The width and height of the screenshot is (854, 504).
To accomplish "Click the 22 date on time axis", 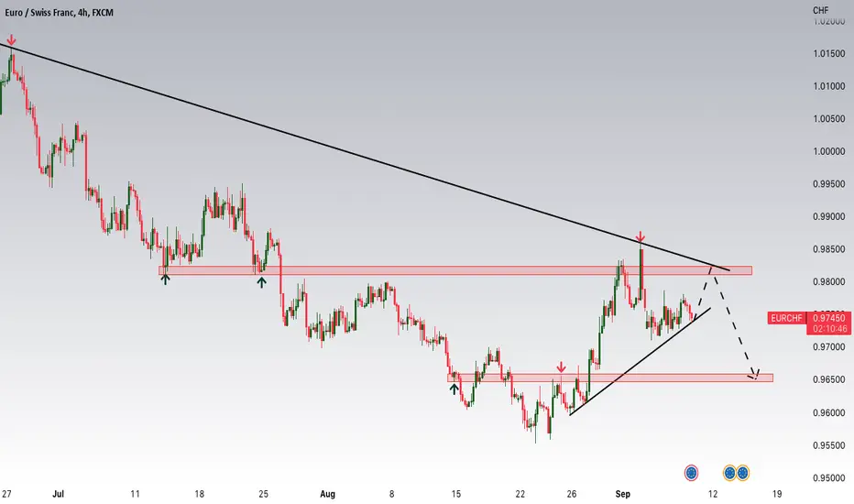I will [520, 494].
